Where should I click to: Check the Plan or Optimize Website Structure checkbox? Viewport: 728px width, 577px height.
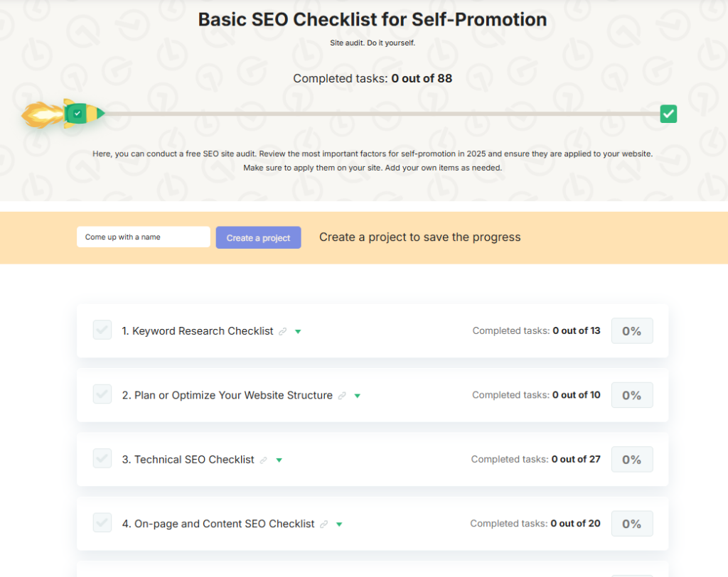point(102,394)
